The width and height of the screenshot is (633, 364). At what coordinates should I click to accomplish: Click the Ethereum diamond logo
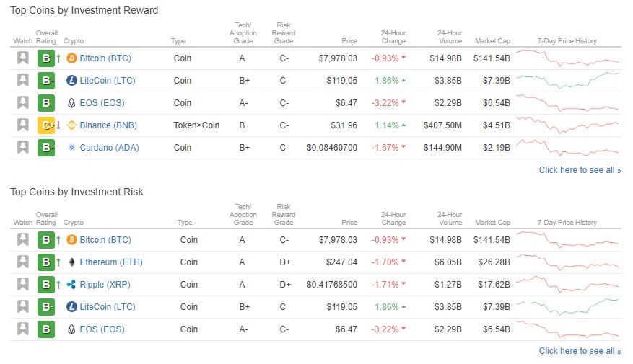click(x=71, y=262)
